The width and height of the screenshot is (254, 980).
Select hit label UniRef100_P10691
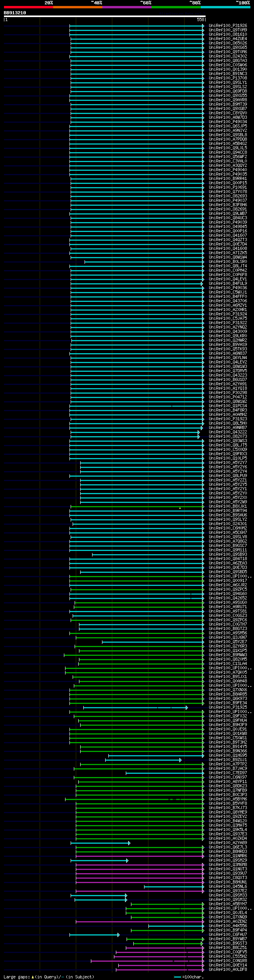coord(228,187)
